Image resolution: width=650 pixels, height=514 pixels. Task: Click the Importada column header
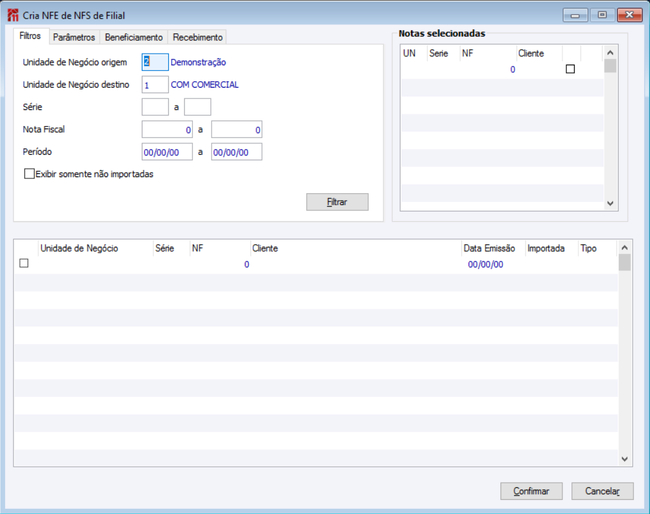coord(552,248)
